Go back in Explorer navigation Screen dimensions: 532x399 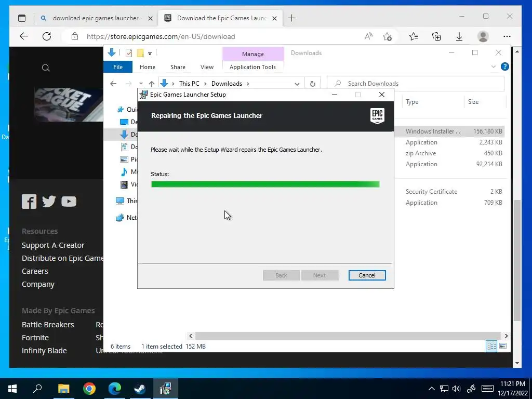[x=113, y=84]
